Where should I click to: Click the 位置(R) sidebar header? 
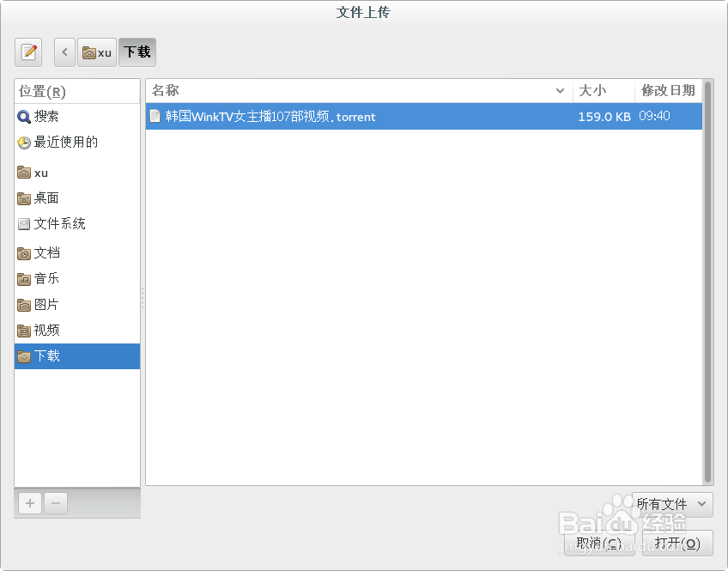pyautogui.click(x=77, y=92)
